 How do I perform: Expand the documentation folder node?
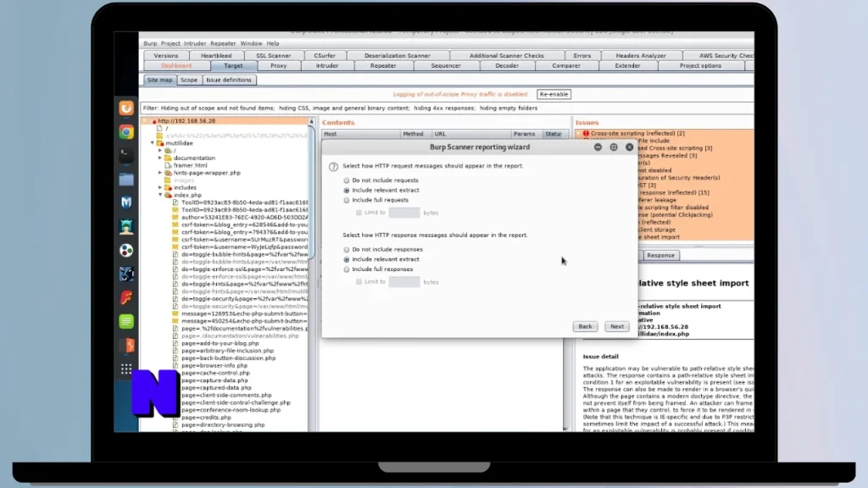pos(160,158)
